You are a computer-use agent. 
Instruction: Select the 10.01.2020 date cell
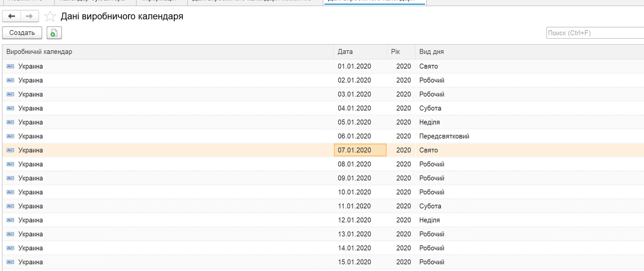(x=354, y=192)
